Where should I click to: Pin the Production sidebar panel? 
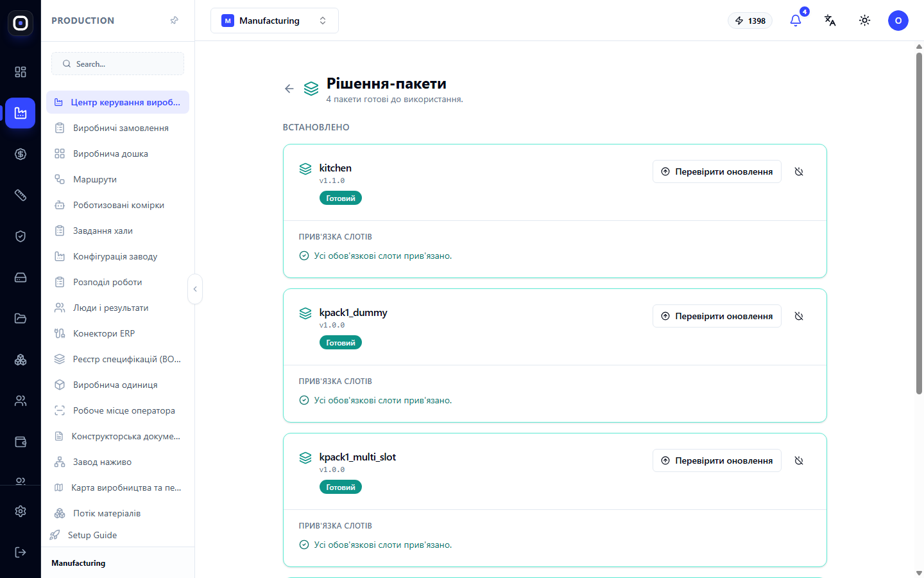pyautogui.click(x=174, y=21)
